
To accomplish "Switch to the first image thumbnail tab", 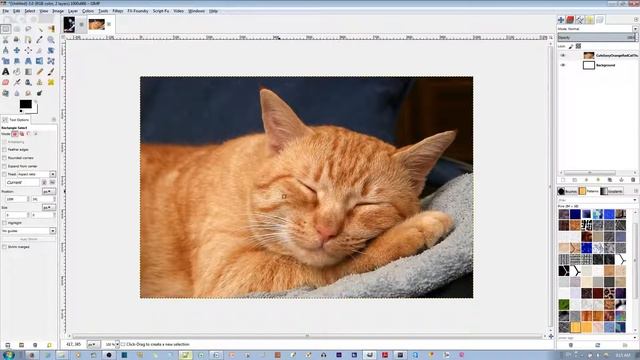I will tap(69, 24).
